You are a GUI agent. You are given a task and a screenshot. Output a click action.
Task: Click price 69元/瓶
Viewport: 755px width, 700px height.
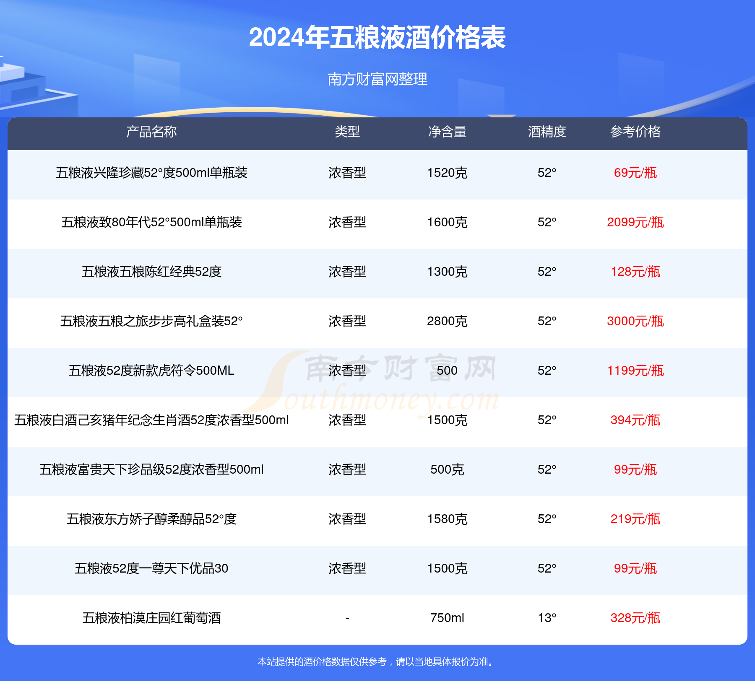pos(635,173)
